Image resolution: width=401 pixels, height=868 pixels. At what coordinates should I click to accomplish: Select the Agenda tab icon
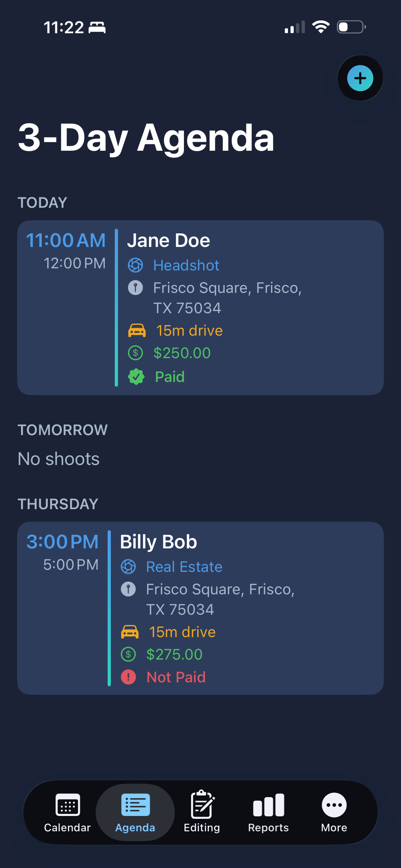(x=135, y=805)
